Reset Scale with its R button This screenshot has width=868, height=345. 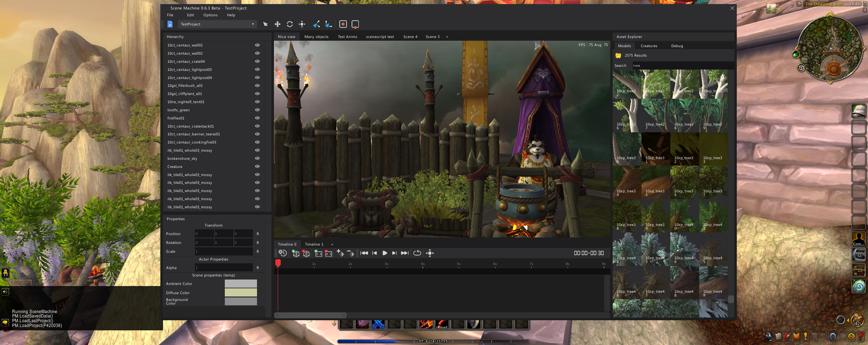coord(258,251)
